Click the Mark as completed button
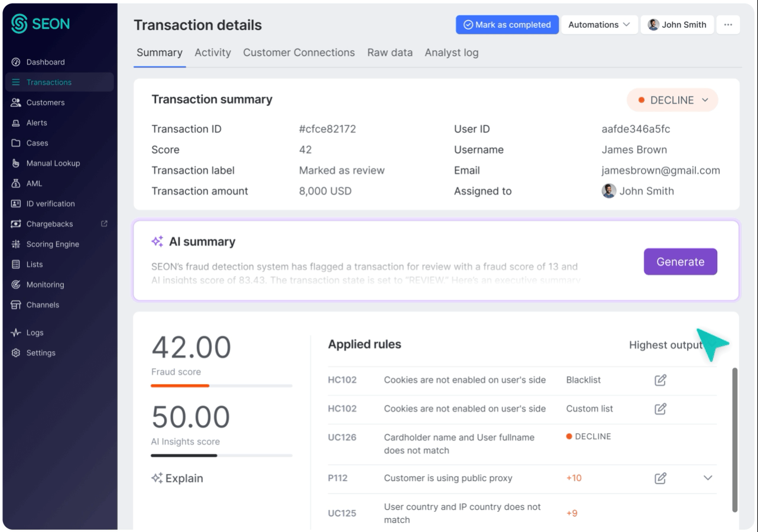This screenshot has height=532, width=758. [507, 25]
